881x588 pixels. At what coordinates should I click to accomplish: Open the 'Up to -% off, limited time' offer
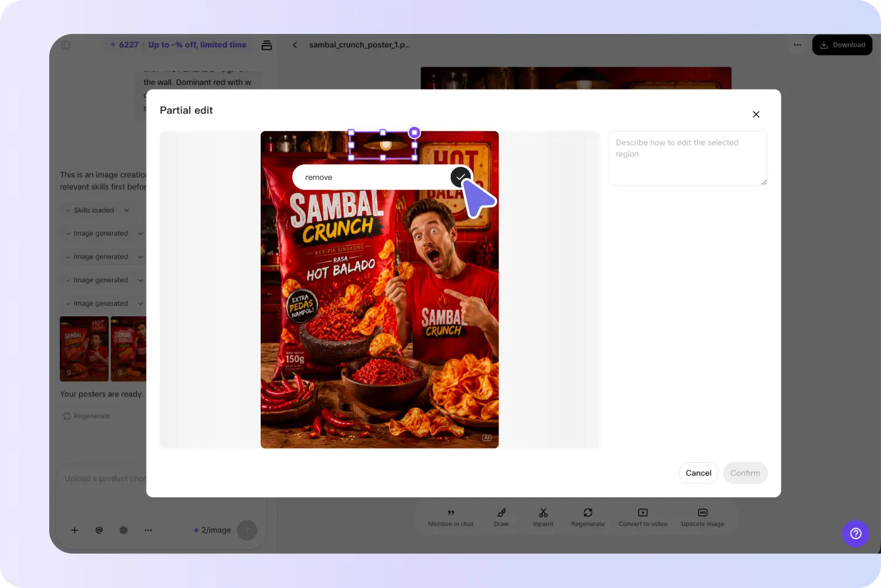click(x=197, y=45)
